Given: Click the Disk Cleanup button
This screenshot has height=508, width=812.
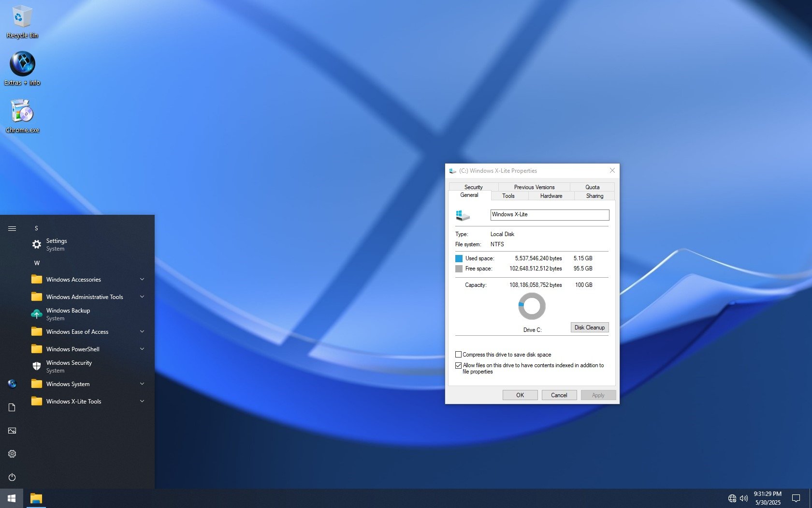Looking at the screenshot, I should click(589, 328).
